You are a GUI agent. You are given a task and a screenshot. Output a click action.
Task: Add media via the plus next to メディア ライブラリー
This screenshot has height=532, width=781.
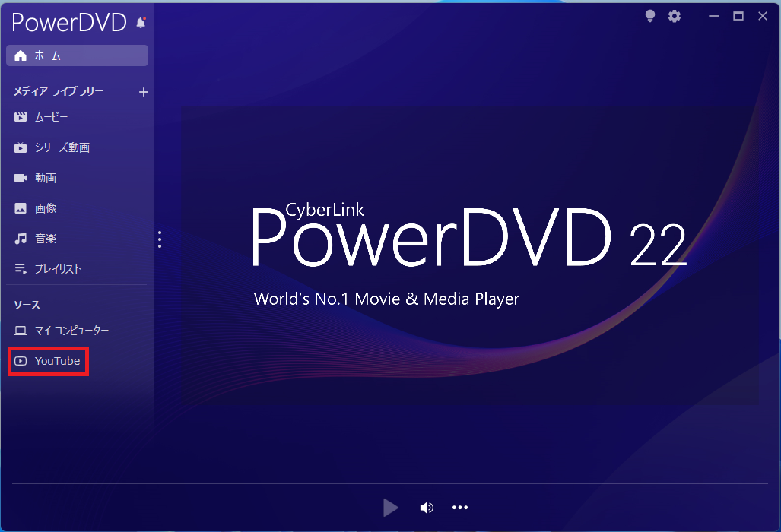[144, 91]
